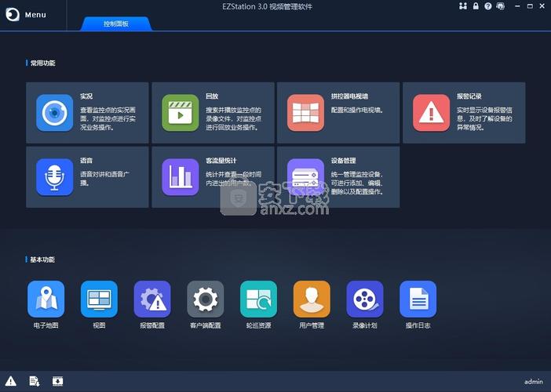This screenshot has width=551, height=392.
Task: Click the 设备管理 card title
Action: [x=343, y=161]
